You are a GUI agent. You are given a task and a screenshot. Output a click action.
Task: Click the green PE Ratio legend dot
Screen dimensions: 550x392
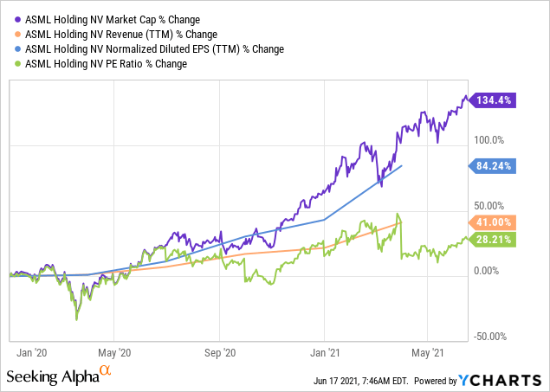(18, 64)
